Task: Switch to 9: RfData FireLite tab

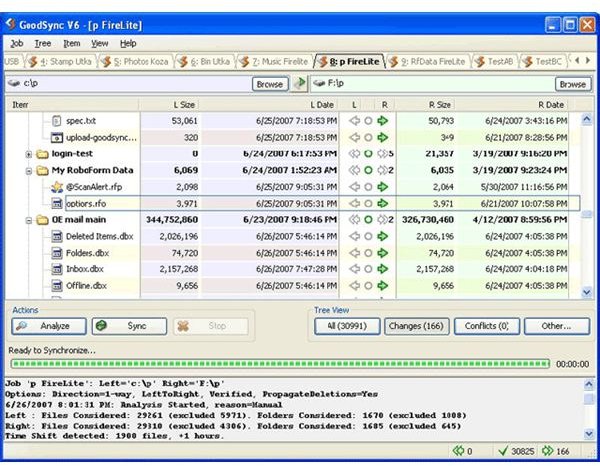Action: (x=429, y=62)
